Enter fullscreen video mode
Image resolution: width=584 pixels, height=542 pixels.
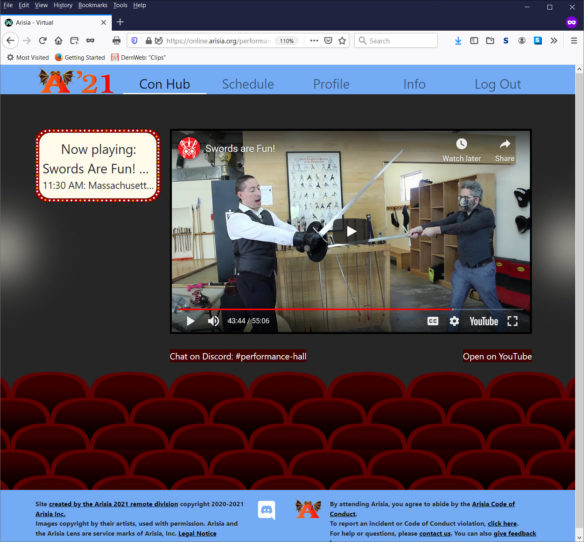coord(512,321)
